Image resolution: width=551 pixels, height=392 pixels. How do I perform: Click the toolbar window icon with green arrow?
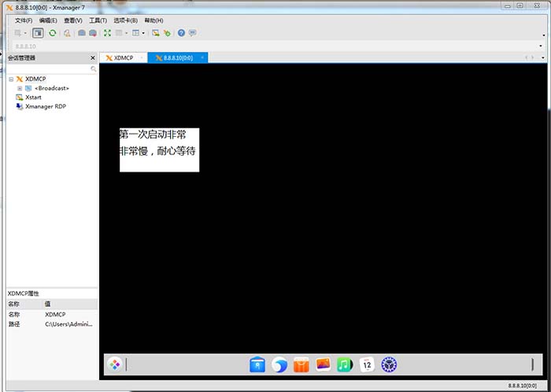pyautogui.click(x=155, y=33)
